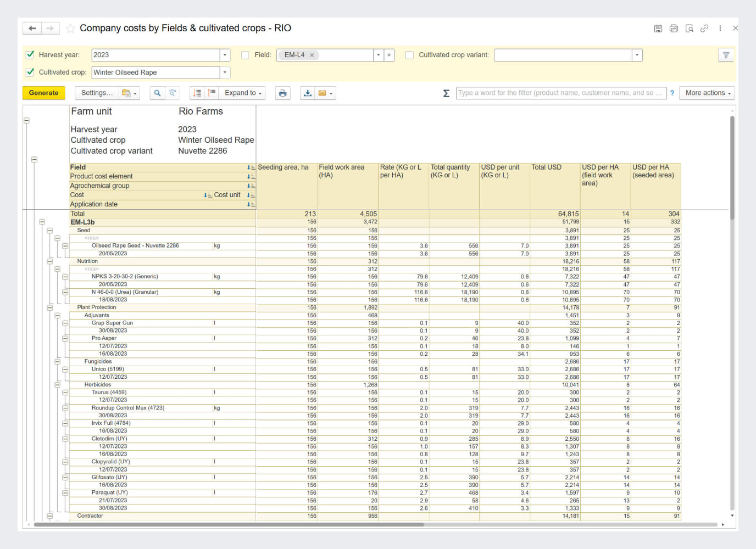The width and height of the screenshot is (756, 549).
Task: Tick the Cultivated crop variant checkbox
Action: (409, 55)
